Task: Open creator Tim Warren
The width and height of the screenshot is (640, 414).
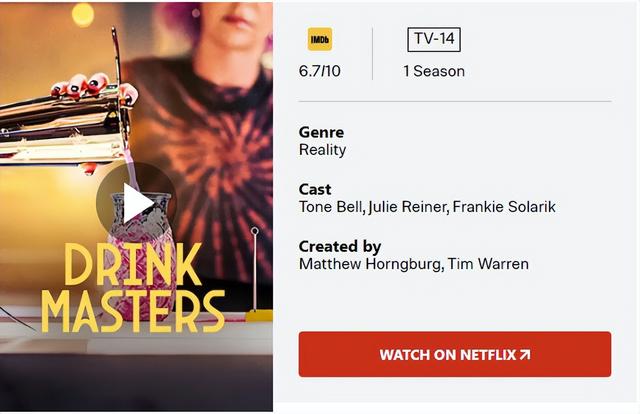Action: tap(488, 264)
